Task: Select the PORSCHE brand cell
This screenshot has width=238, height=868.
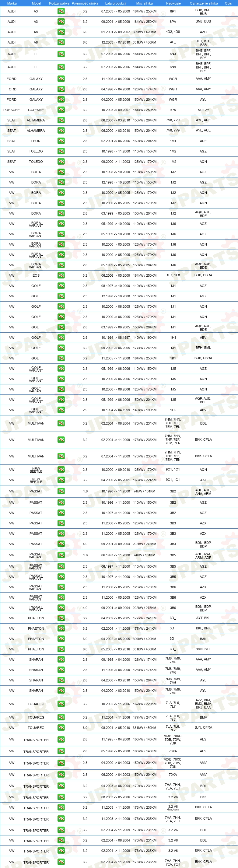Action: [x=12, y=110]
